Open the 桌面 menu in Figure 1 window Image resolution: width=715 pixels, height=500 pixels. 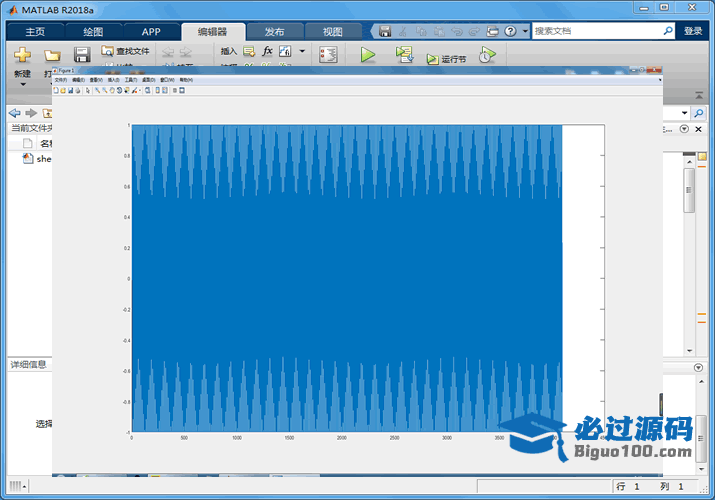[x=149, y=80]
